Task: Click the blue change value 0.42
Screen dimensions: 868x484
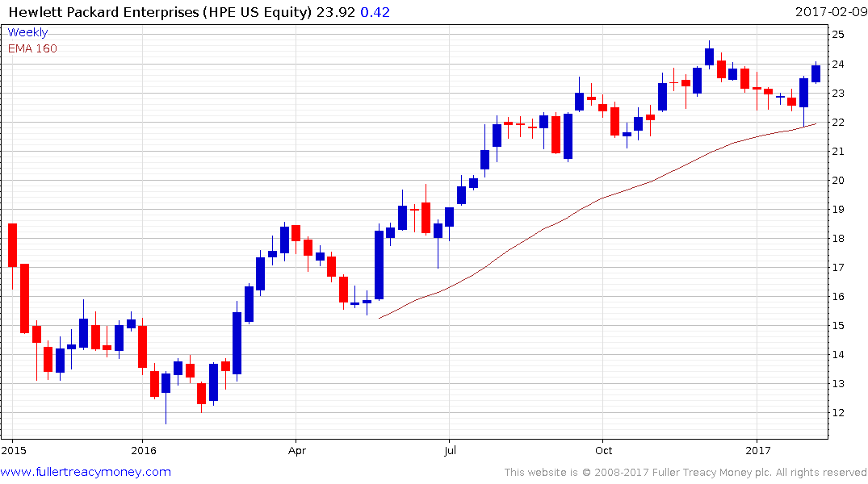Action: pos(375,12)
